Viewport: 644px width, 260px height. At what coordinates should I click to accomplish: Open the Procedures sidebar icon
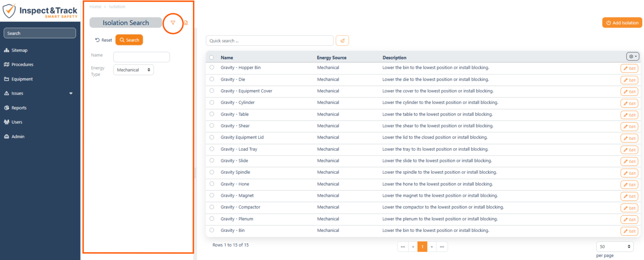(x=7, y=64)
